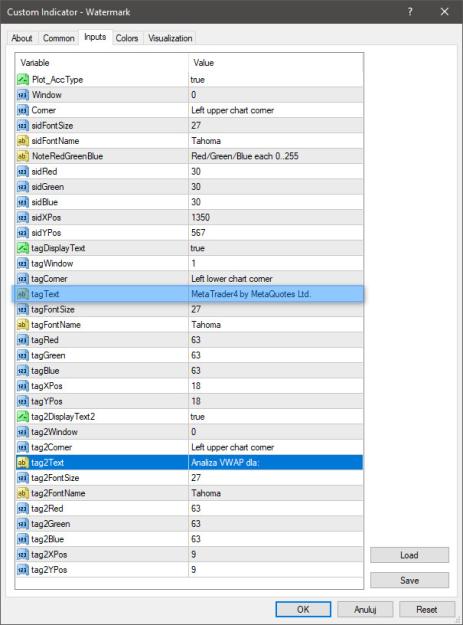
Task: Click the OK button
Action: (303, 609)
